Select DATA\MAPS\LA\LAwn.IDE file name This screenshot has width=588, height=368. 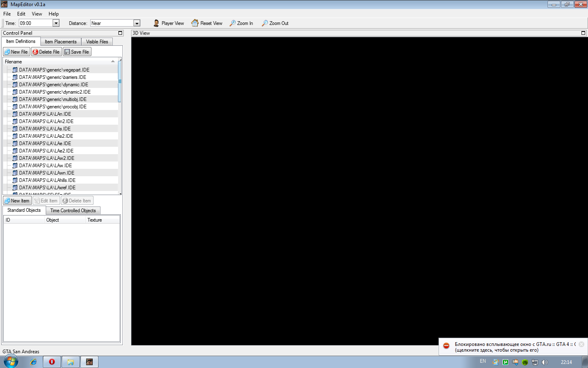click(47, 173)
